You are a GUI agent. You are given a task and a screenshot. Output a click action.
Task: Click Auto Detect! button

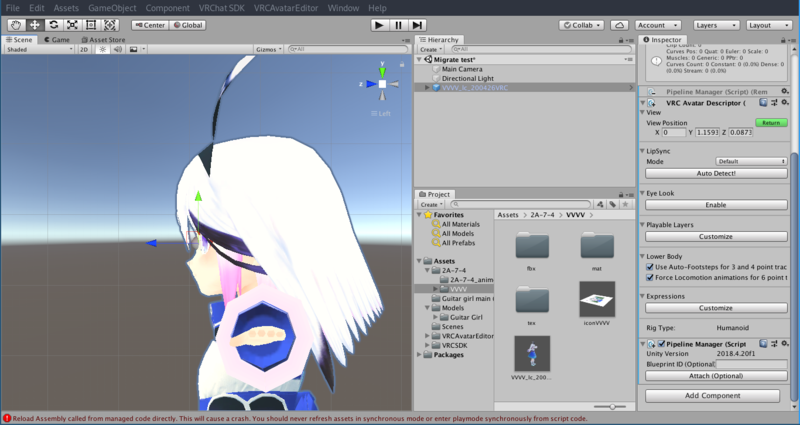click(x=716, y=173)
